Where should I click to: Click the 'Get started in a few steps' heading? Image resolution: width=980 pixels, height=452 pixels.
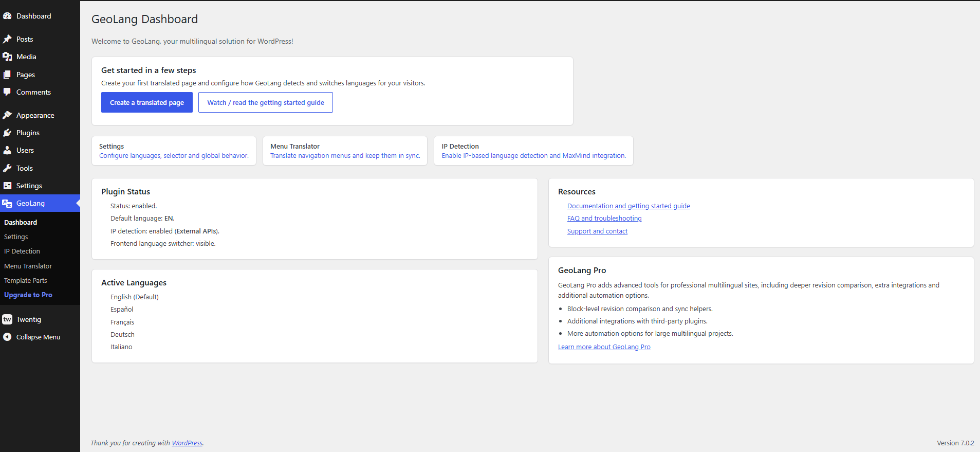click(149, 70)
